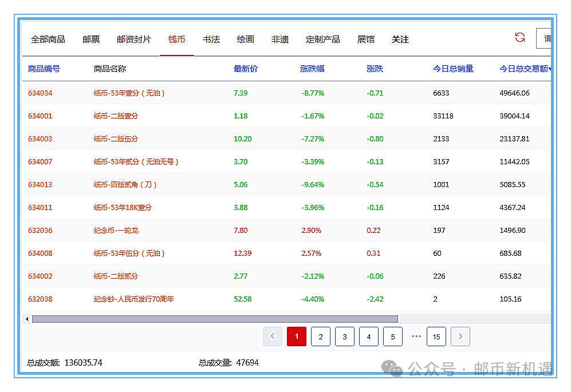Image resolution: width=571 pixels, height=392 pixels.
Task: Click 纪念币-一轮龙 product name
Action: (x=116, y=230)
